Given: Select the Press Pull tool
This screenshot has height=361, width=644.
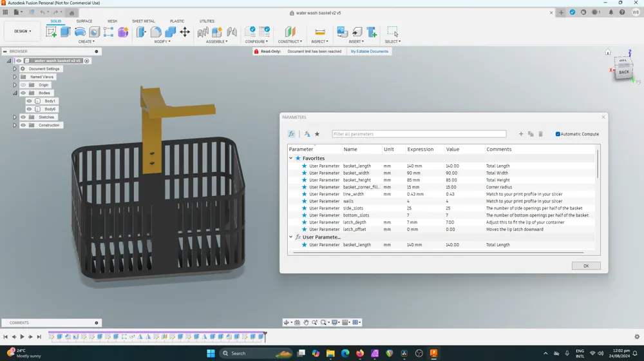Looking at the screenshot, I should click(141, 32).
